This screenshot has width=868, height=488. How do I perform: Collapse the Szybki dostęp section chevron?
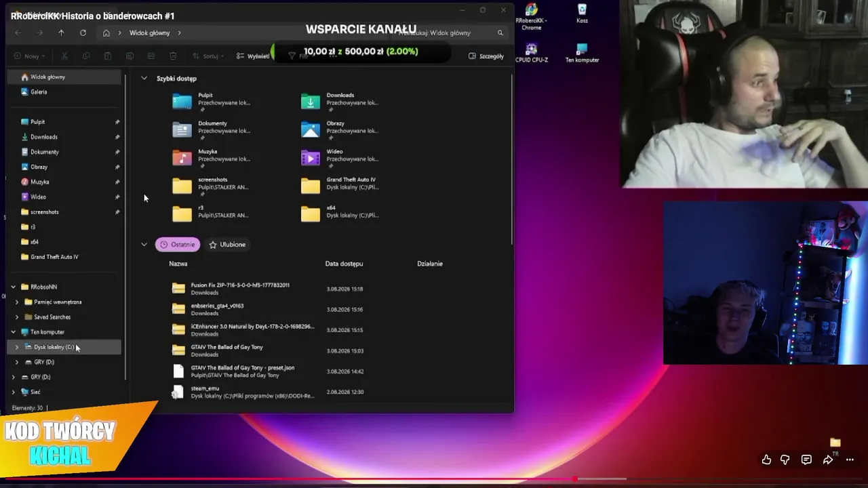pos(144,79)
